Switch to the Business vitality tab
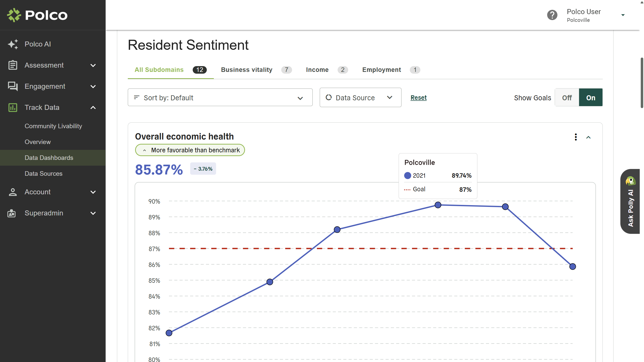Image resolution: width=644 pixels, height=362 pixels. [x=247, y=70]
